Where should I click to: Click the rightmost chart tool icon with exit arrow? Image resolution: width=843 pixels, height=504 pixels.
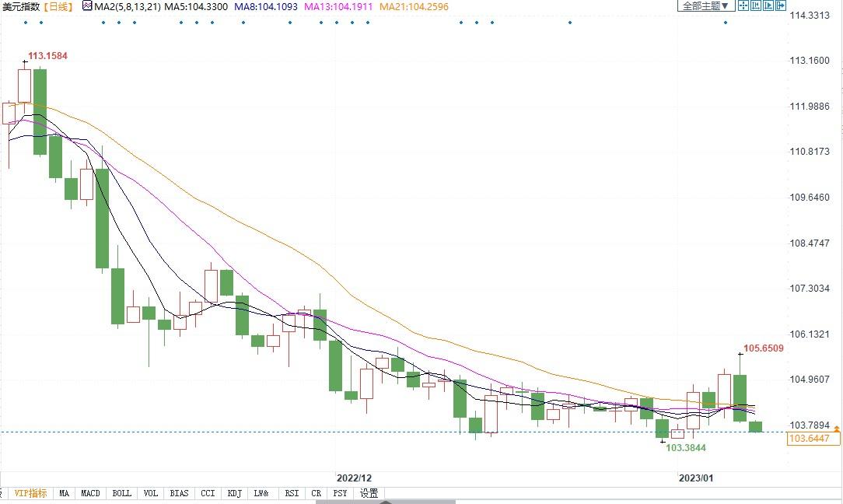[781, 5]
